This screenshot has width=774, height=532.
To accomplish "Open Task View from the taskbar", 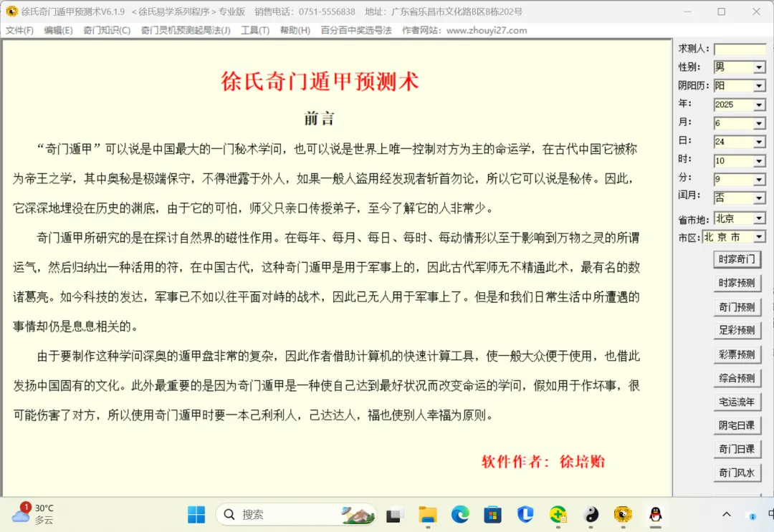I will tap(393, 515).
